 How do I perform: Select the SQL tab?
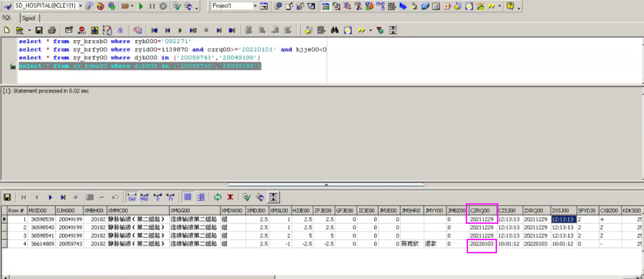(7, 18)
